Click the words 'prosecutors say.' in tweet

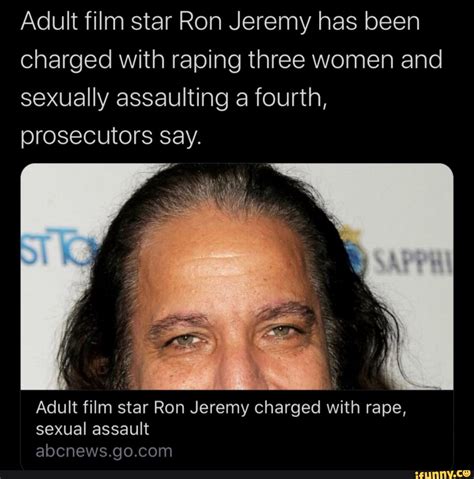click(x=111, y=136)
